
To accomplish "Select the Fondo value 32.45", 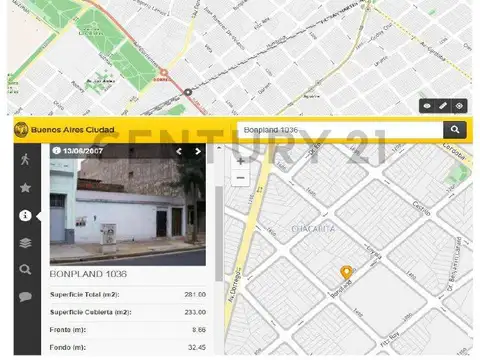I will coord(197,347).
